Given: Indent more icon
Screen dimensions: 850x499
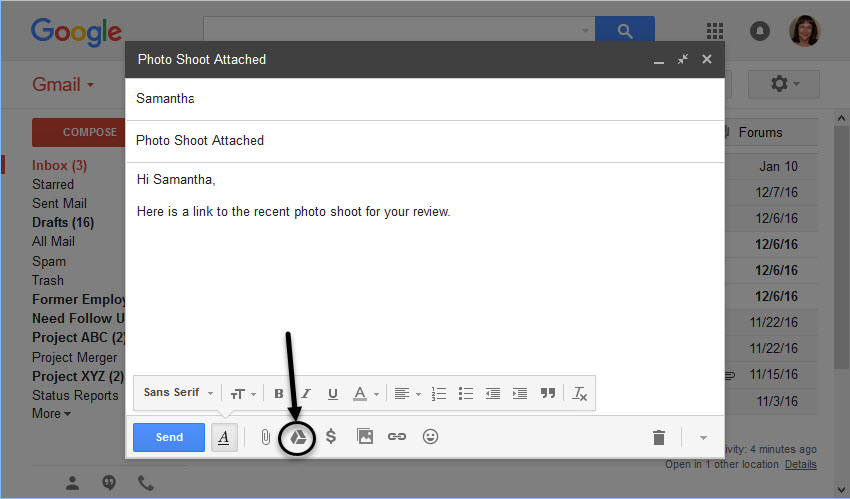Looking at the screenshot, I should click(x=520, y=393).
